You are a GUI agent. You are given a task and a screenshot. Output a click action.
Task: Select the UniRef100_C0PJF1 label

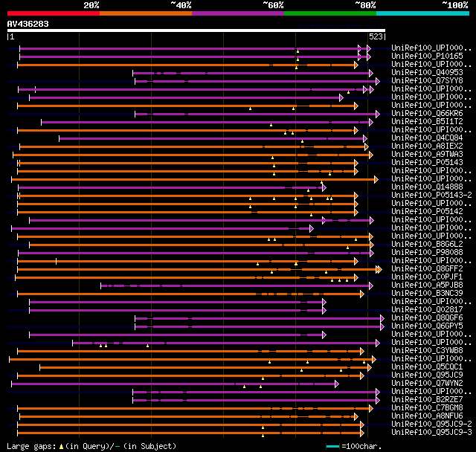point(427,277)
